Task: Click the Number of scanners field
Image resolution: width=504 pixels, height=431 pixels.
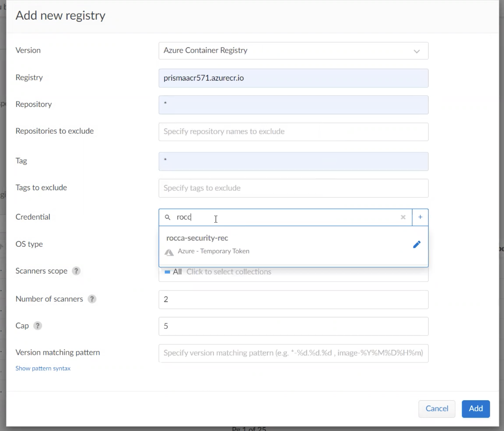Action: pyautogui.click(x=293, y=299)
